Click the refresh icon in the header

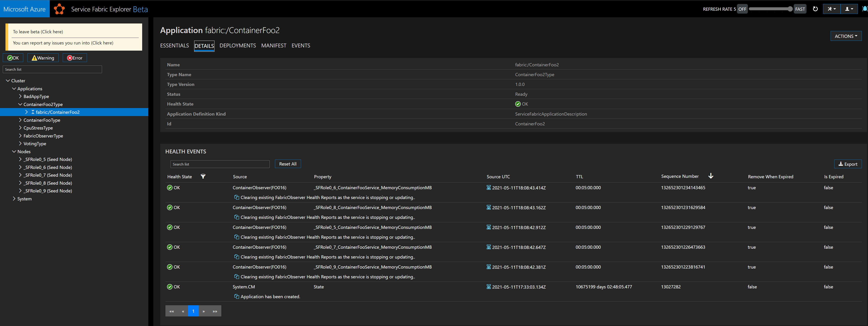point(815,9)
